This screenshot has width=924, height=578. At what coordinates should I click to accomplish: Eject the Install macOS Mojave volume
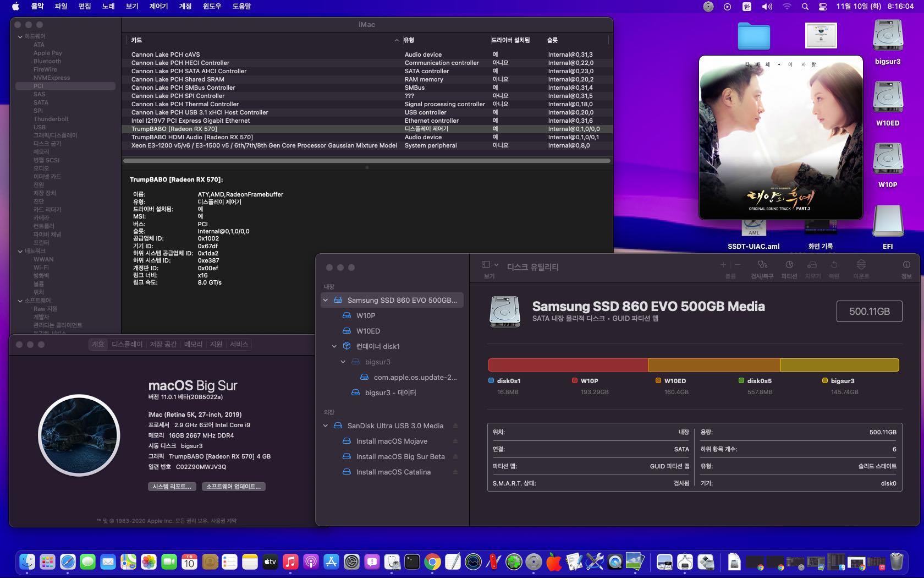click(x=455, y=441)
